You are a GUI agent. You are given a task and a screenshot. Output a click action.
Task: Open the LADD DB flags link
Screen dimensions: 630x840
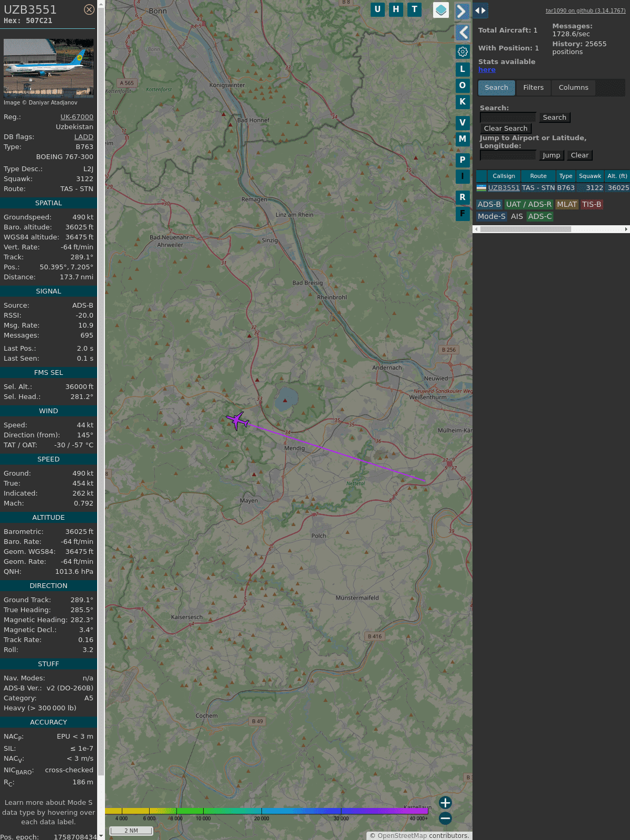point(83,137)
